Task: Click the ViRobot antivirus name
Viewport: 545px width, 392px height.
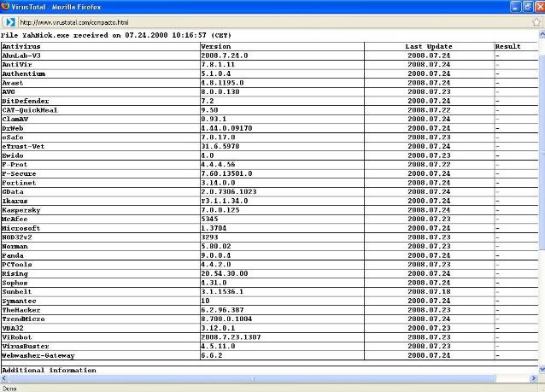Action: (17, 337)
